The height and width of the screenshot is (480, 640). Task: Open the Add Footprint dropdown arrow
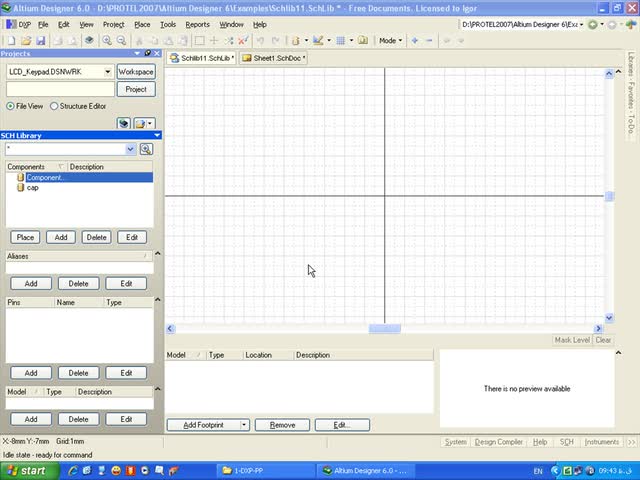(244, 425)
